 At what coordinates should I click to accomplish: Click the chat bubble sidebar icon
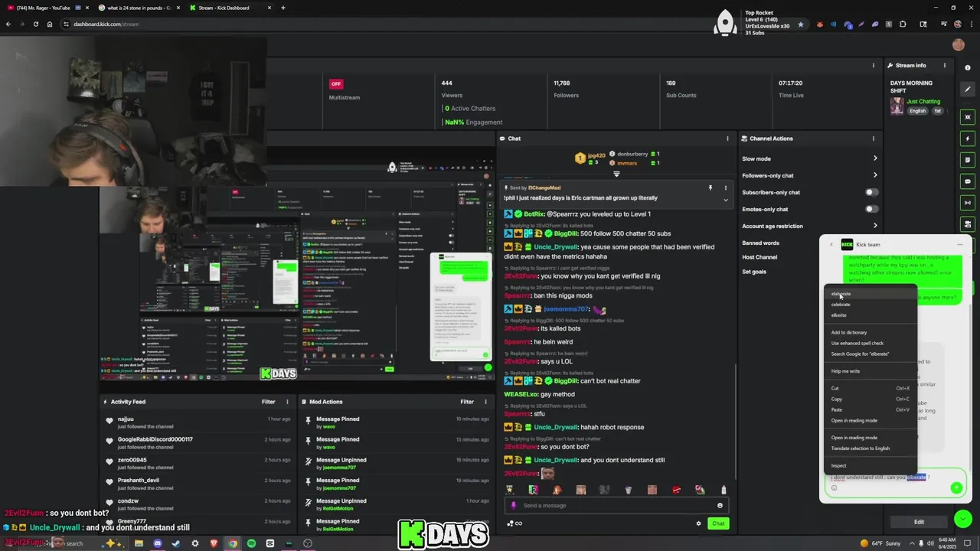(x=968, y=181)
